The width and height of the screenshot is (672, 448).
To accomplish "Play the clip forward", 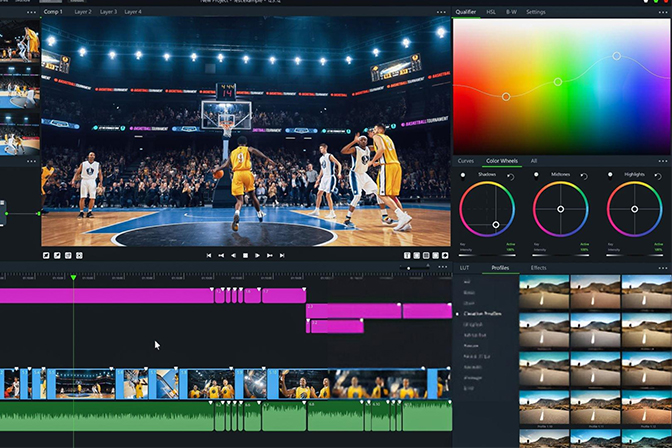I will 258,256.
